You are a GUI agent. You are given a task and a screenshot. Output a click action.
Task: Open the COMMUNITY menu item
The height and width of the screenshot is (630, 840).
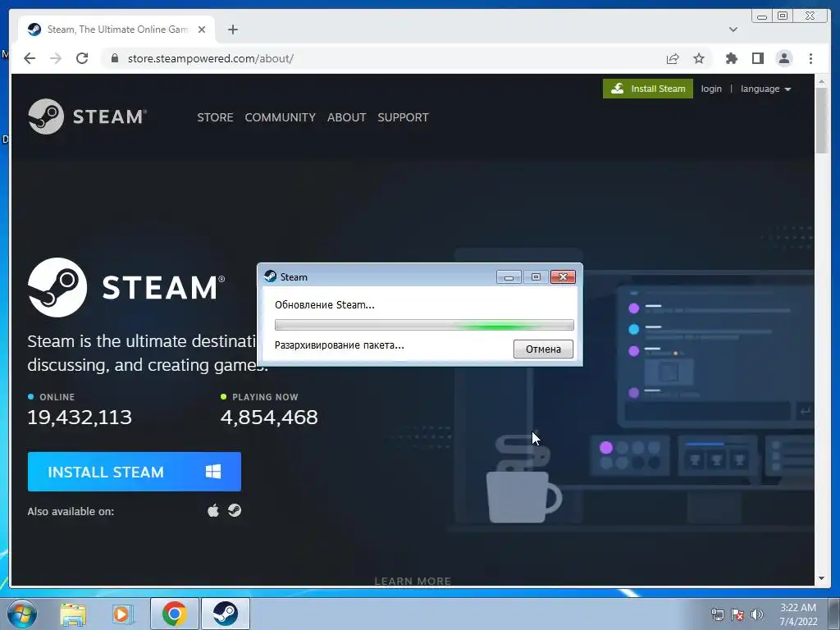pos(281,117)
